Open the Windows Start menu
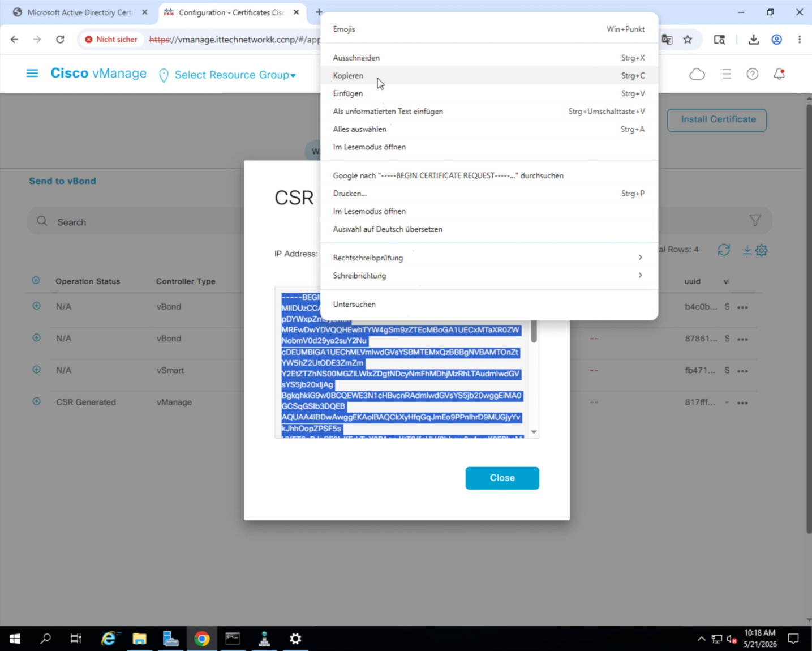Screen dimensions: 812x651 point(15,639)
